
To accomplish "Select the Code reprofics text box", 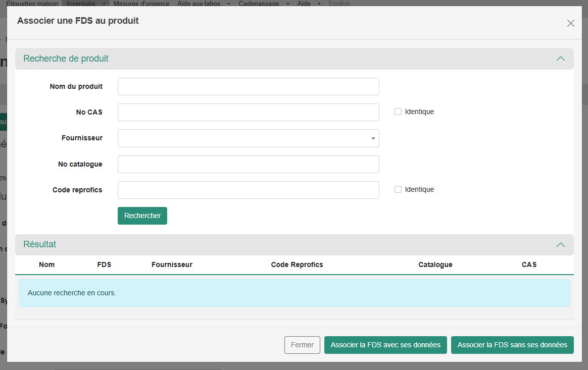I will 248,190.
